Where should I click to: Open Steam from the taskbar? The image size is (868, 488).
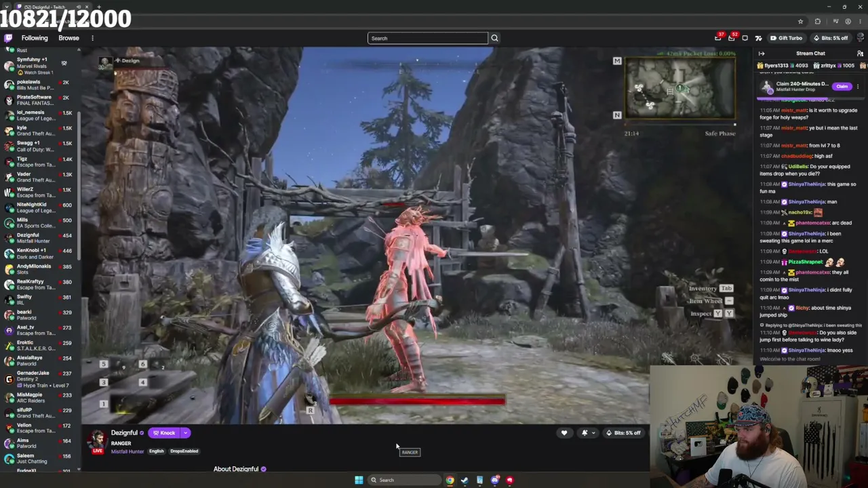(465, 480)
